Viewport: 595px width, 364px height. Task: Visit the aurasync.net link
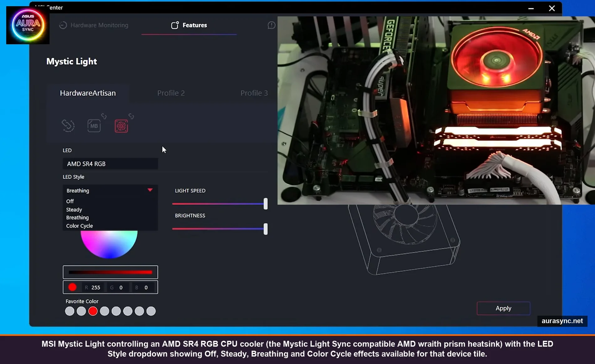click(x=561, y=321)
